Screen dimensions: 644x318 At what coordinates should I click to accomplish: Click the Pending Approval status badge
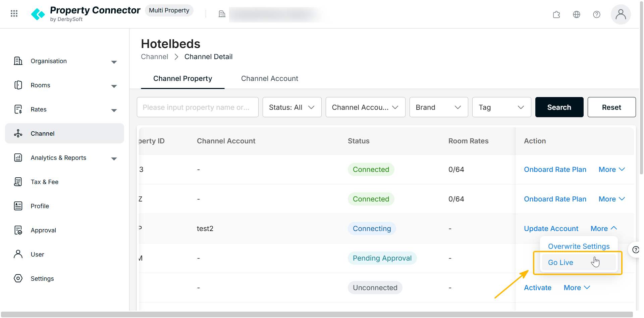point(382,258)
